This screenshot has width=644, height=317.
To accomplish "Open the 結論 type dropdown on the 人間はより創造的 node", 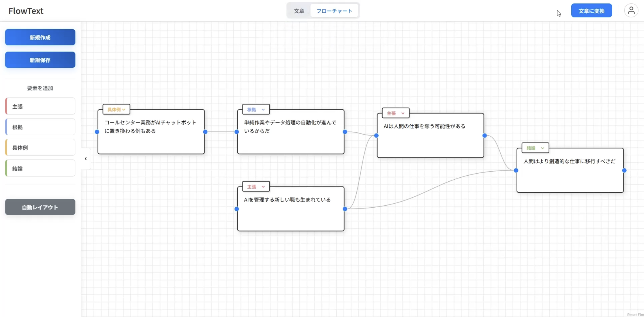I will (535, 148).
